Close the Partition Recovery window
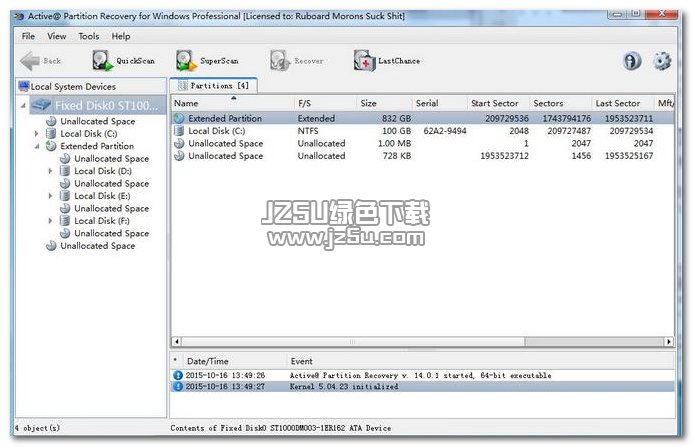The height and width of the screenshot is (447, 693). click(x=662, y=15)
